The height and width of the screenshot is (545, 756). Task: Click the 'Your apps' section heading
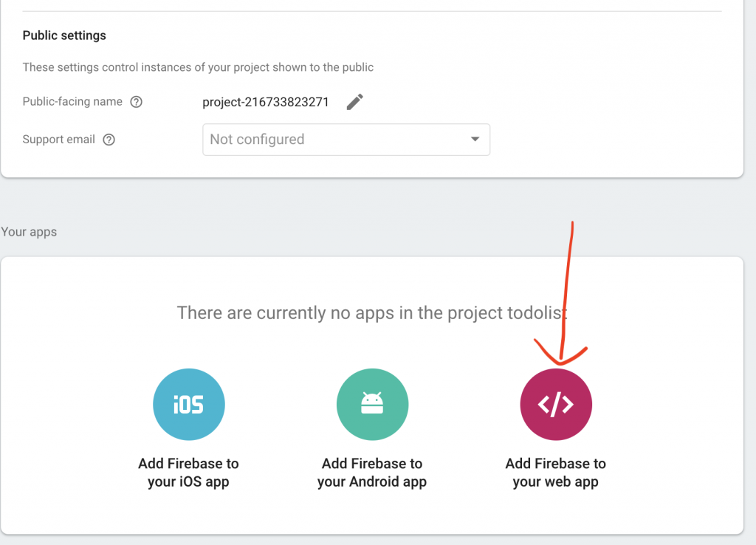click(x=29, y=232)
